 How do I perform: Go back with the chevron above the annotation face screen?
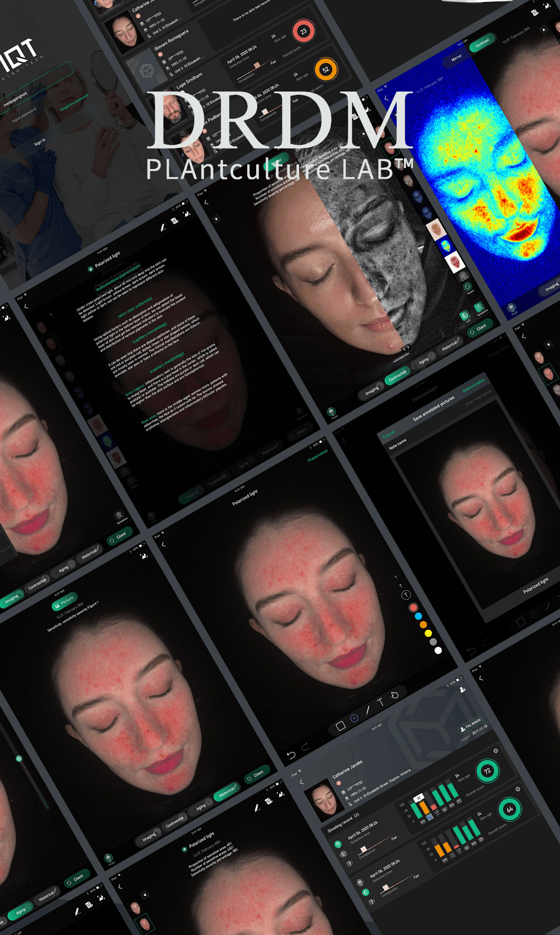pyautogui.click(x=163, y=544)
